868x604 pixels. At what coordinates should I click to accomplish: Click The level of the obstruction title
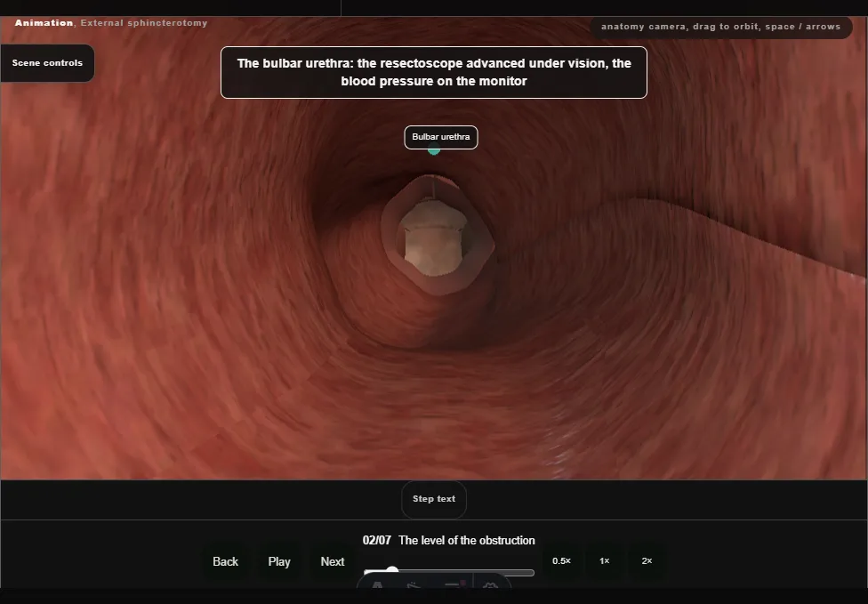coord(467,540)
